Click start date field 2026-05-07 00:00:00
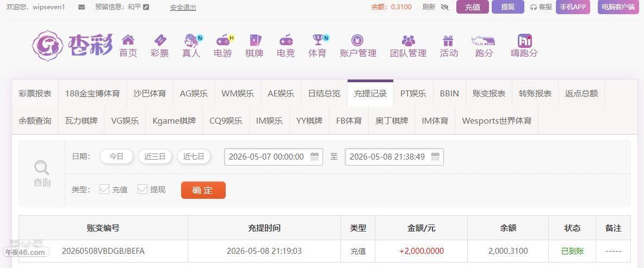The width and height of the screenshot is (644, 268). (274, 157)
